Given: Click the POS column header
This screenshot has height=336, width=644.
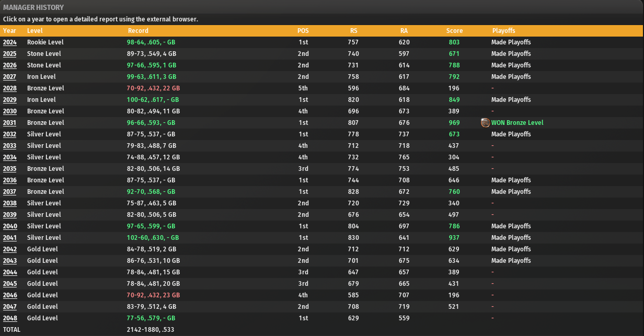Looking at the screenshot, I should coord(303,31).
